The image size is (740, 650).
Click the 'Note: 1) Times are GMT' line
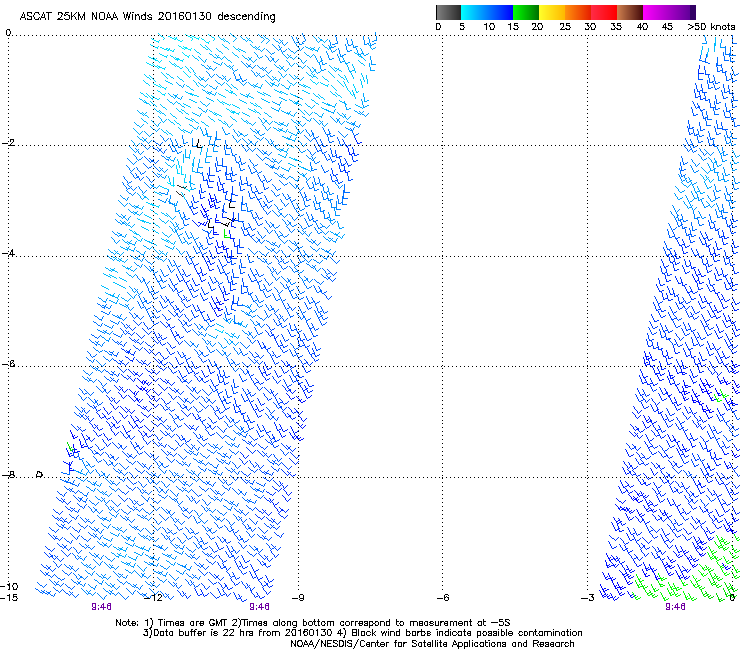pyautogui.click(x=313, y=623)
